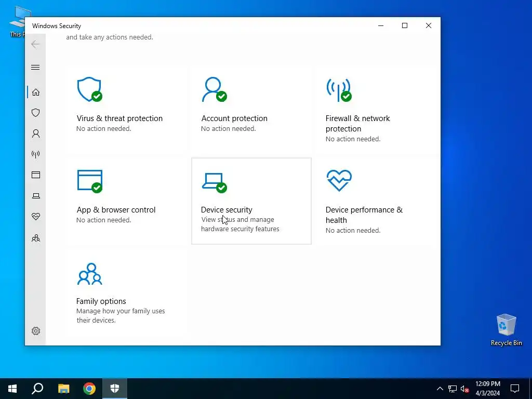
Task: Launch File Explorer from taskbar
Action: click(63, 389)
